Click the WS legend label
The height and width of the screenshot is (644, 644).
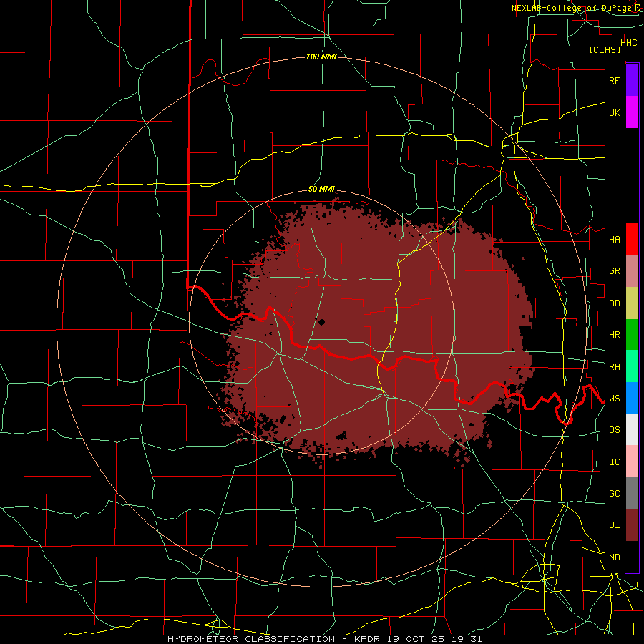click(x=614, y=398)
